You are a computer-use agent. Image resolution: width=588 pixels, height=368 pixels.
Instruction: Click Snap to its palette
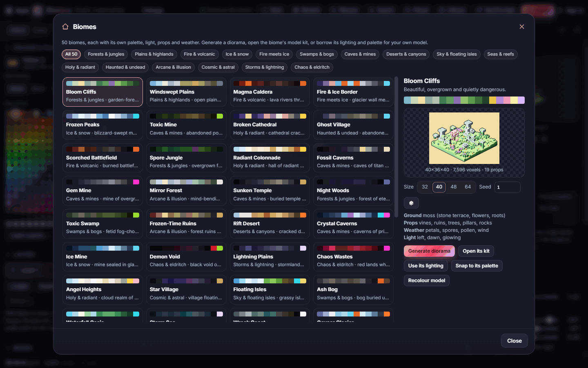(477, 266)
